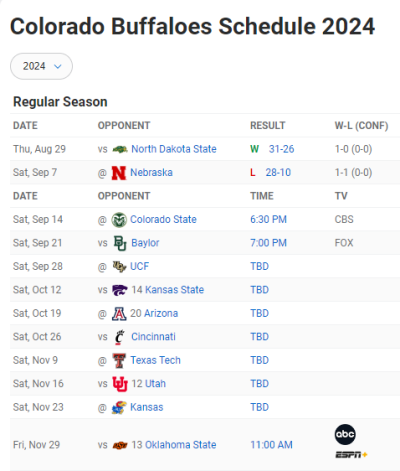
Task: Click the Utah U logo
Action: tap(120, 384)
